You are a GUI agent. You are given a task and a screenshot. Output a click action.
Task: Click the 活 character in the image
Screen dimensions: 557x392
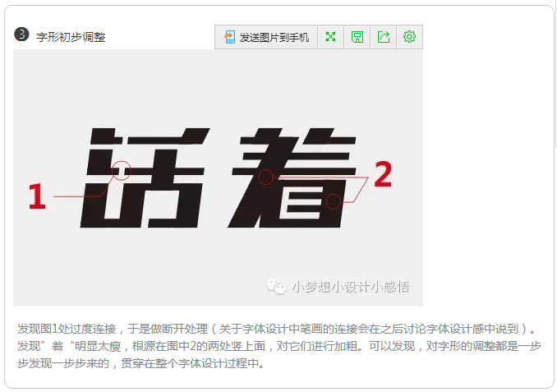coord(145,178)
